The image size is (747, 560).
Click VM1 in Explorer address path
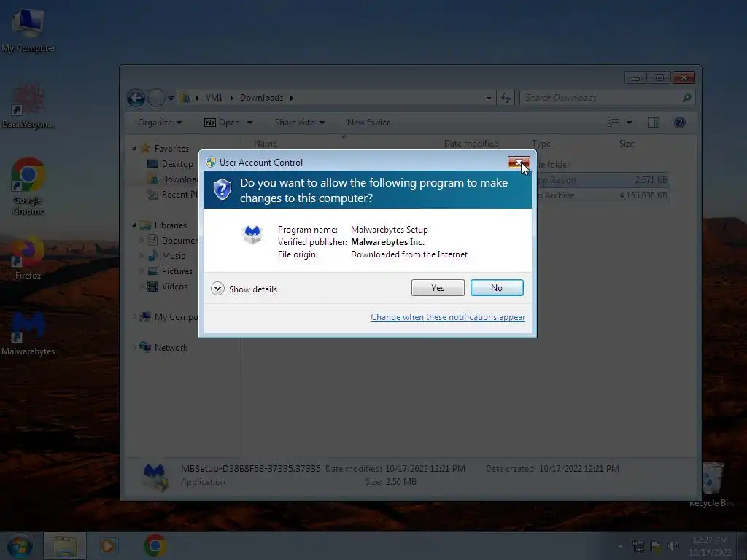coord(214,98)
